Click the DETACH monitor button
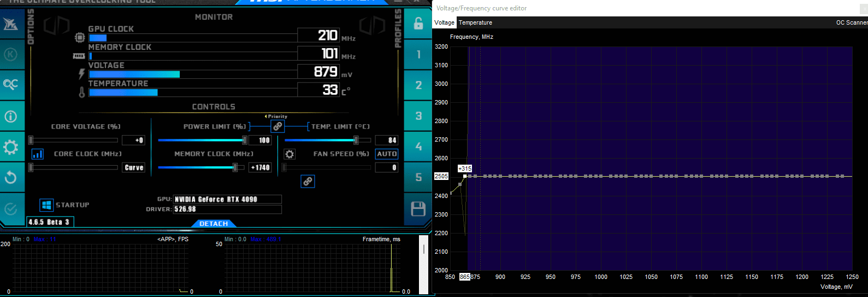 pos(214,224)
